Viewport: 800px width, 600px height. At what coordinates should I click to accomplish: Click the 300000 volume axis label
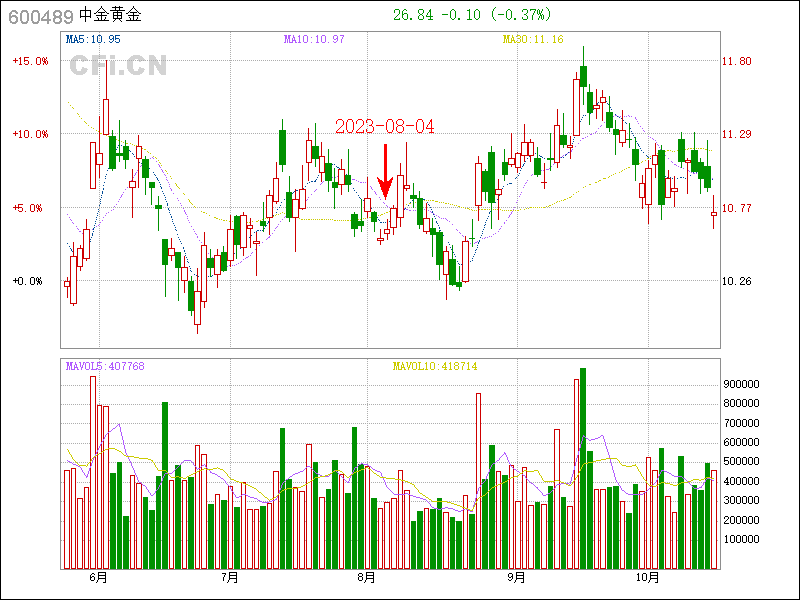(x=741, y=501)
